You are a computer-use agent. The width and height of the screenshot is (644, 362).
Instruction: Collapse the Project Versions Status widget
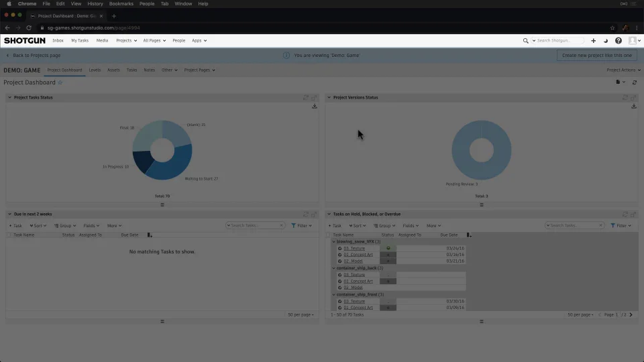tap(329, 98)
